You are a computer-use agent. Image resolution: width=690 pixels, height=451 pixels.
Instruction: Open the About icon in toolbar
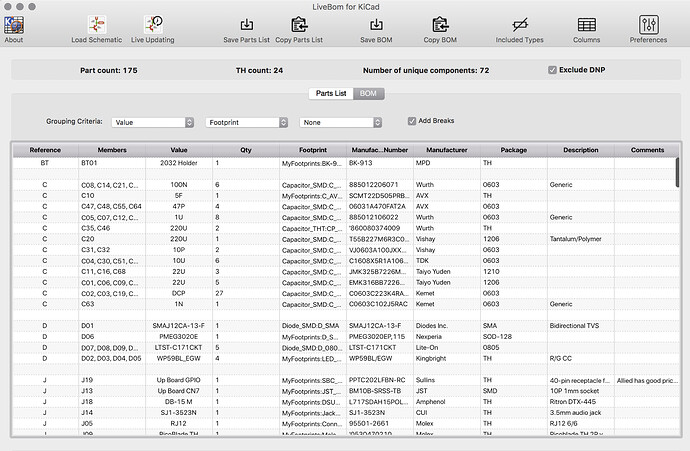pos(14,25)
